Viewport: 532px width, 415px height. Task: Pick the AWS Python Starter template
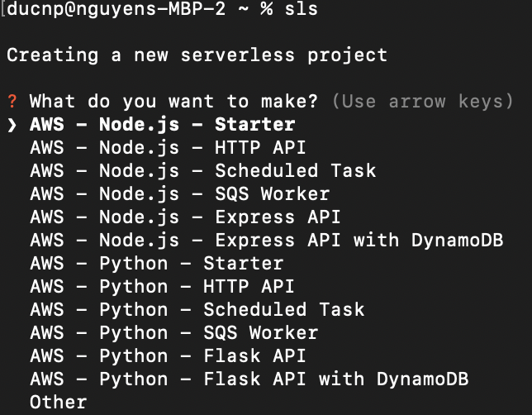click(x=156, y=264)
